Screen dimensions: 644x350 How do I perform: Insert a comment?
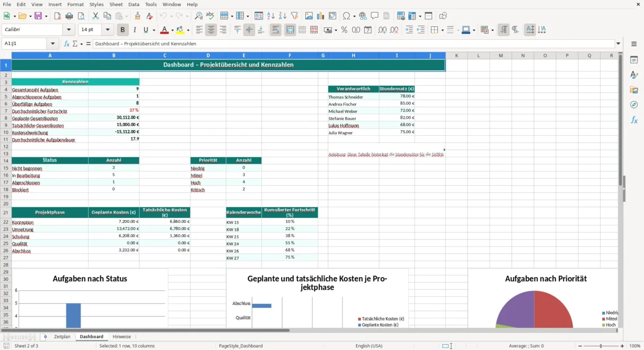[375, 16]
